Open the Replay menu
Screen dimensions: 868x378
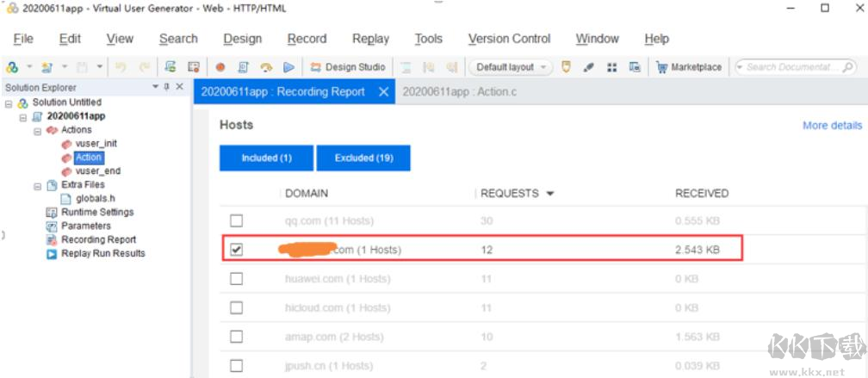pyautogui.click(x=370, y=39)
